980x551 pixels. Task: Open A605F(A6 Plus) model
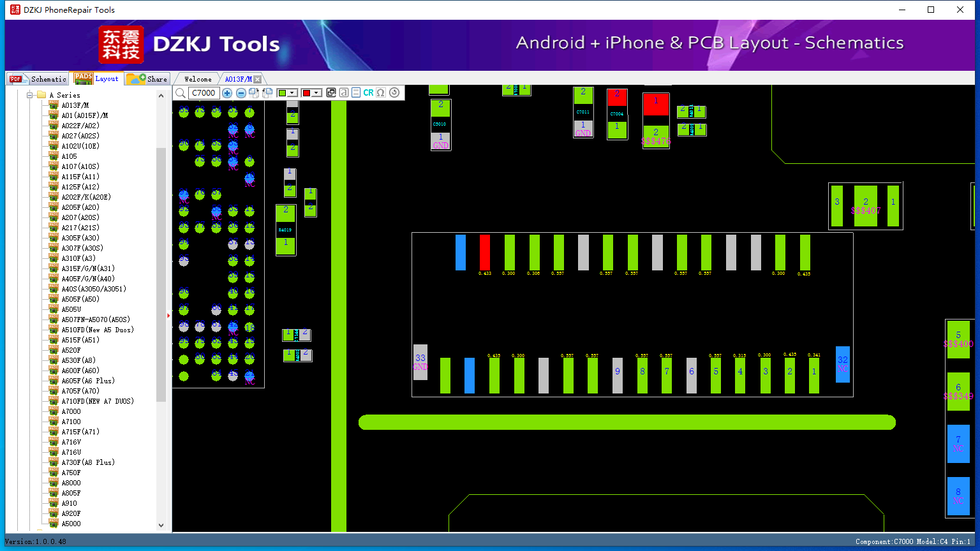coord(88,381)
